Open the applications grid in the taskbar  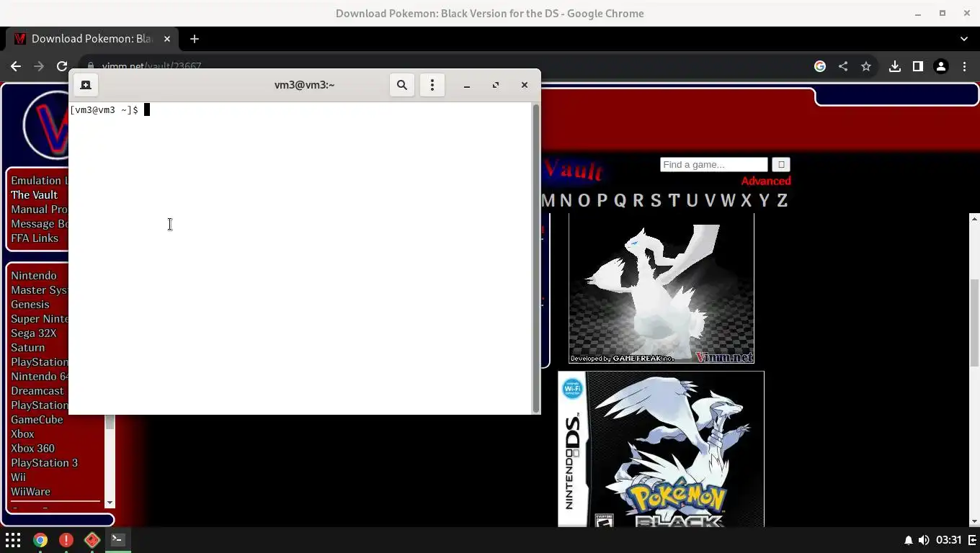click(x=13, y=540)
